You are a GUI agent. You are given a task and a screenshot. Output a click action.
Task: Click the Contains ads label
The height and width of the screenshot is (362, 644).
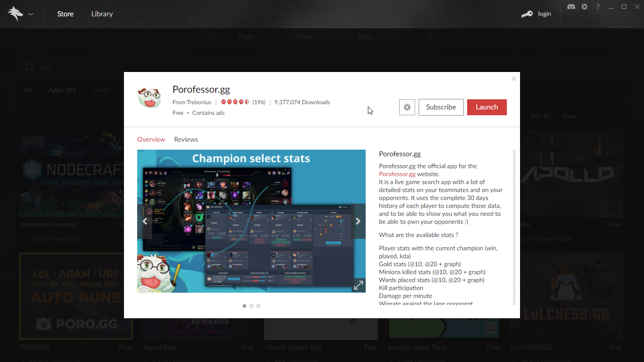pyautogui.click(x=208, y=113)
